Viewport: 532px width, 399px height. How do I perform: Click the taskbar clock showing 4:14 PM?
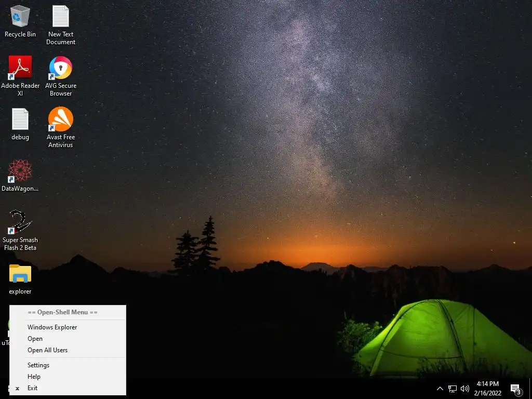click(487, 389)
